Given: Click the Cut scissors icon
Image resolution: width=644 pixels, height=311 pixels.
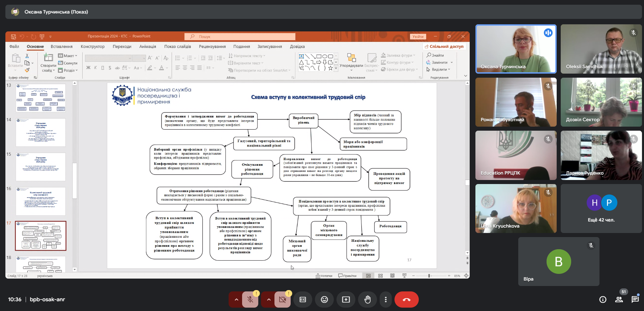Looking at the screenshot, I should 27,56.
